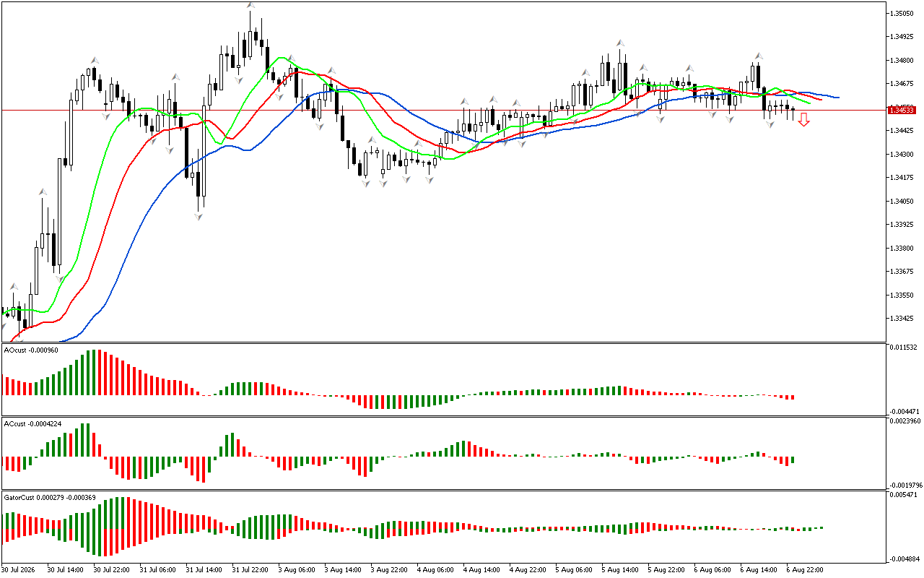Click the 31 Jul 06:00 time label
924x578 pixels.
pos(158,569)
